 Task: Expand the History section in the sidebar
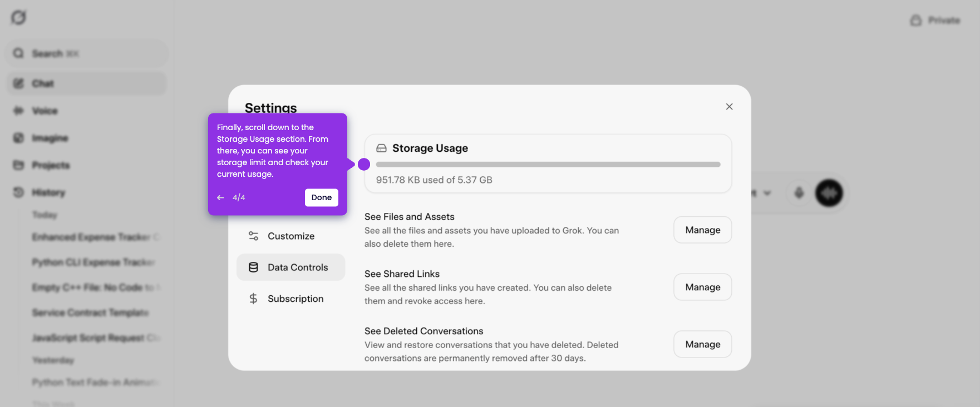click(x=87, y=192)
